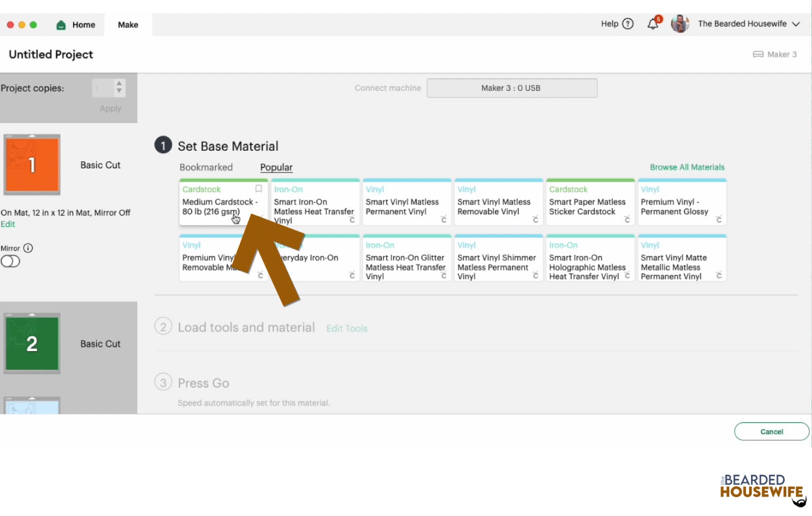Choose Smart Iron-On Matless Heat Transfer Vinyl
Image resolution: width=812 pixels, height=516 pixels.
[x=315, y=202]
